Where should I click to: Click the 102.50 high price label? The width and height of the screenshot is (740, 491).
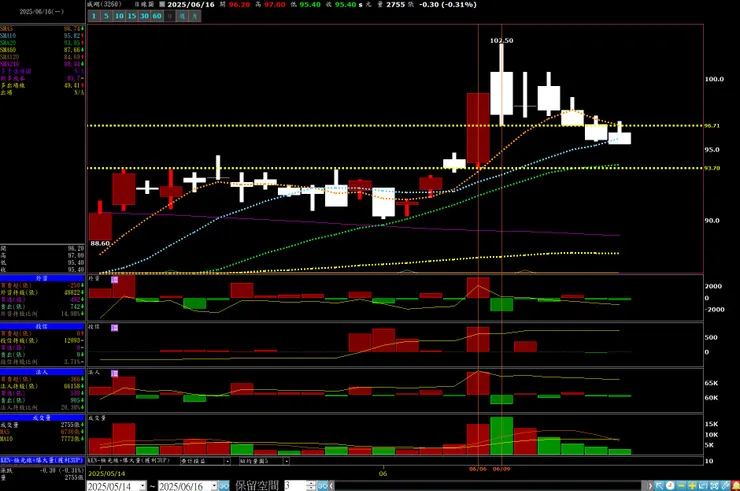click(x=501, y=41)
